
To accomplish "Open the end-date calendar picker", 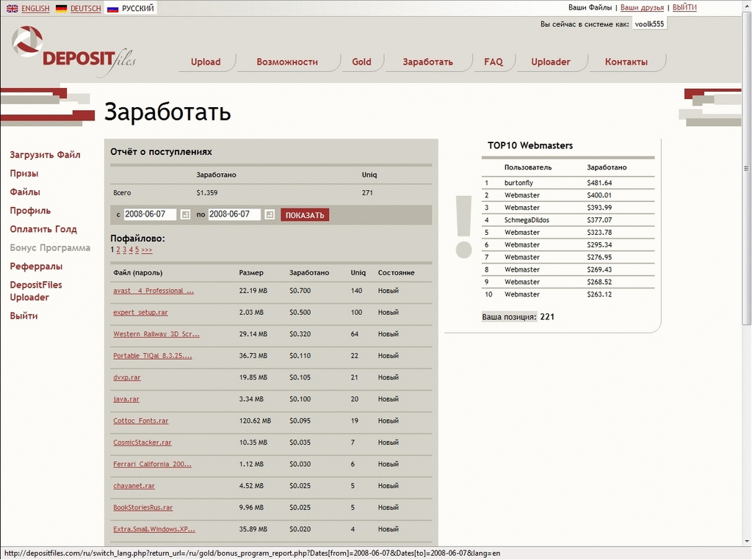I will coord(270,214).
